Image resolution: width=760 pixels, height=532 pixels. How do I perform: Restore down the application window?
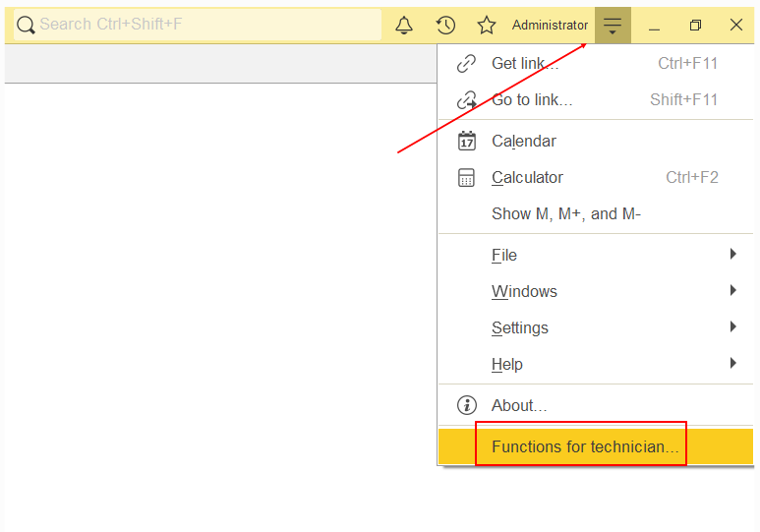pos(695,26)
